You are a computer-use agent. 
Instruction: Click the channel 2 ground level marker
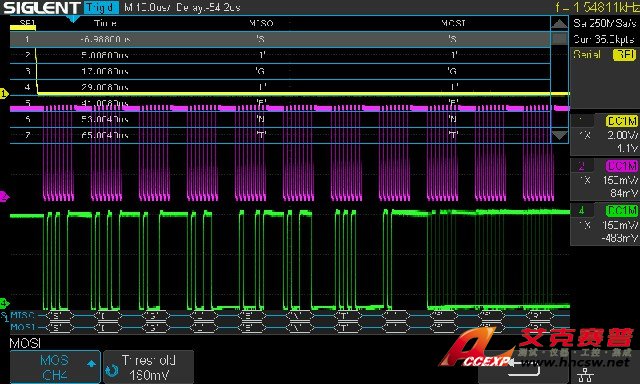point(4,197)
